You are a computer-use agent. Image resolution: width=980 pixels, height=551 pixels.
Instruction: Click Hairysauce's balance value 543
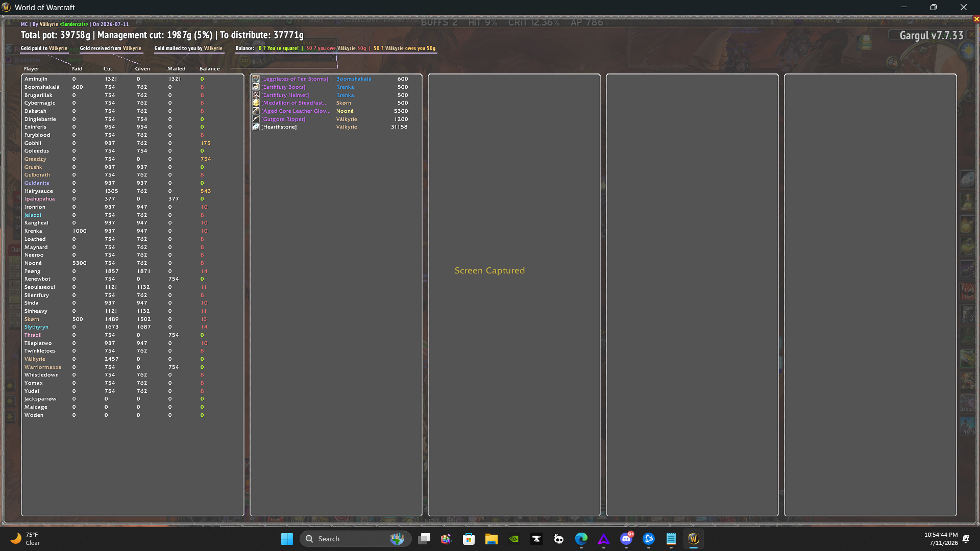(x=206, y=191)
